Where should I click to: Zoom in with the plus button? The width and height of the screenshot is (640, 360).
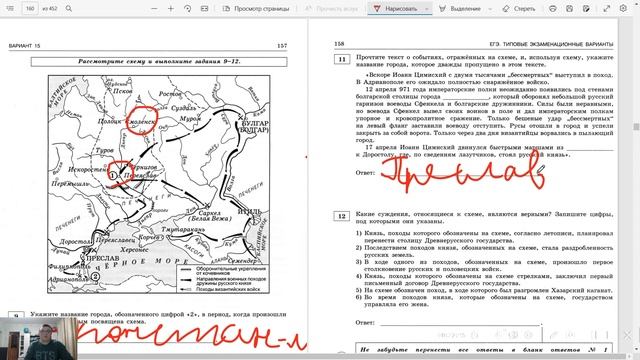point(171,9)
